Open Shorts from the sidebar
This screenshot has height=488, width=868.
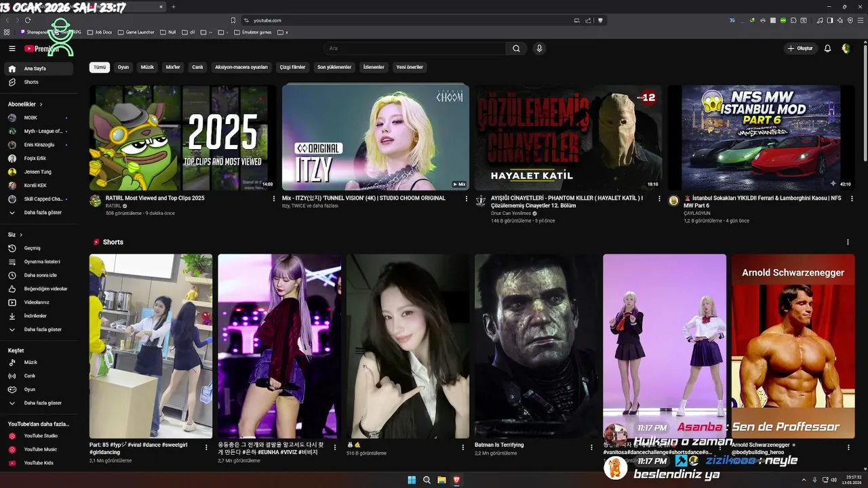tap(39, 82)
